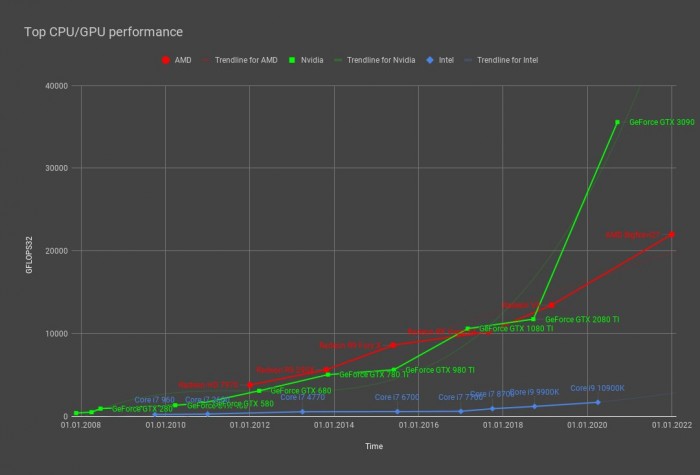Click the 'Core i9 9900K' label
Image resolution: width=700 pixels, height=475 pixels.
click(534, 392)
